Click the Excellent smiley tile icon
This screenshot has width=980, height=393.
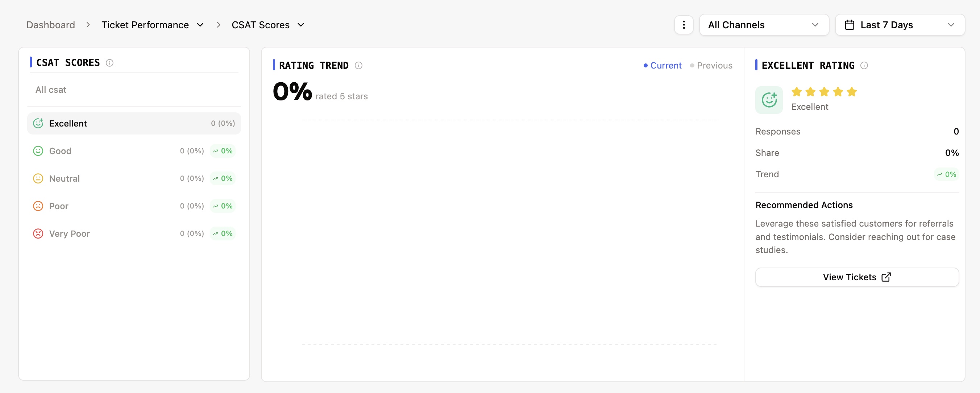[x=769, y=100]
